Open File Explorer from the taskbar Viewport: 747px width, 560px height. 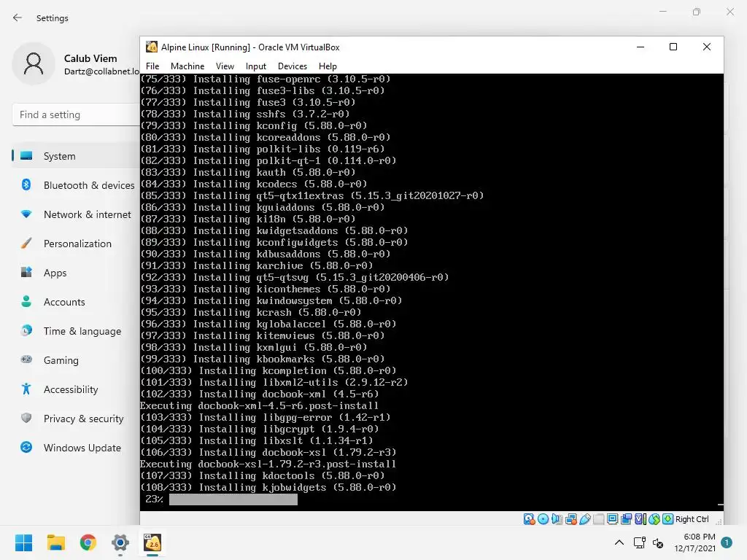point(55,542)
